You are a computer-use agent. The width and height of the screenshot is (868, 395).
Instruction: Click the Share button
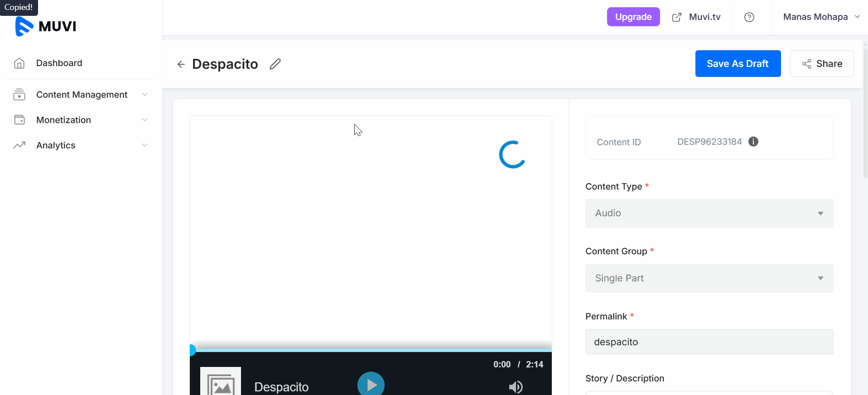(x=821, y=64)
